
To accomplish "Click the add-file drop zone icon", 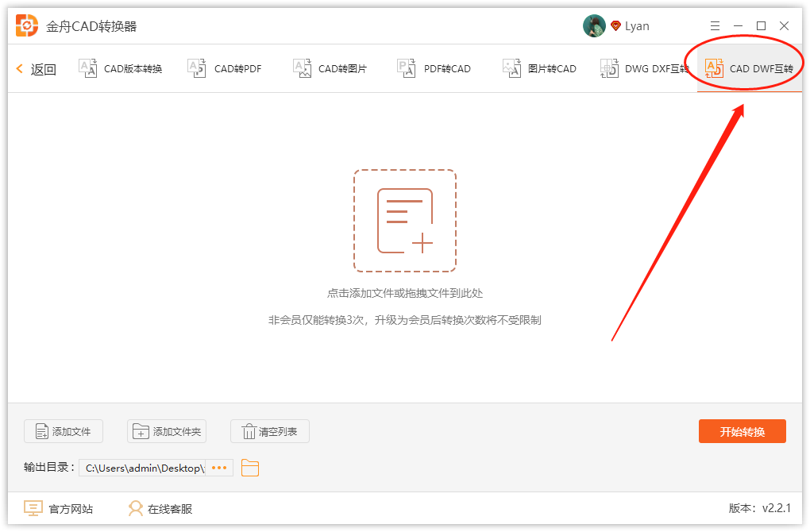I will (404, 221).
